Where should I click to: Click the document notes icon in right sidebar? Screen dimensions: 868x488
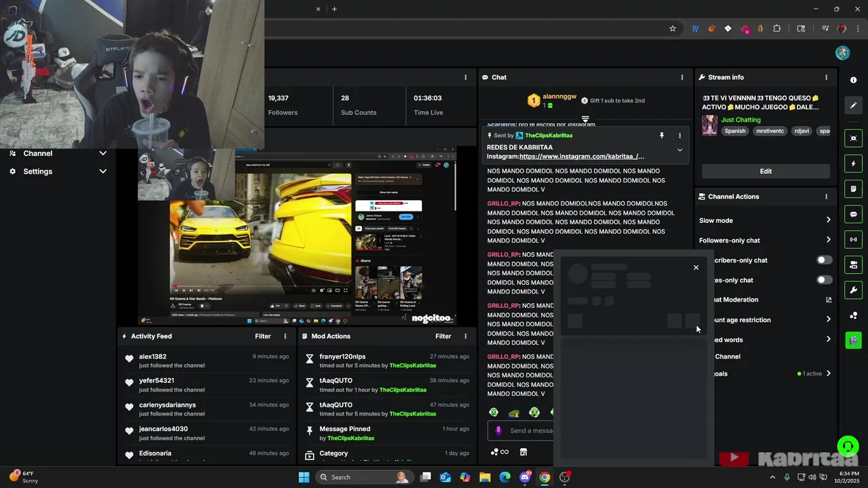pyautogui.click(x=853, y=188)
